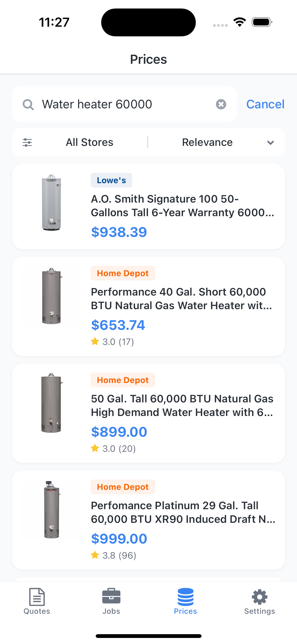Open the Quotes document icon tab

[x=37, y=601]
